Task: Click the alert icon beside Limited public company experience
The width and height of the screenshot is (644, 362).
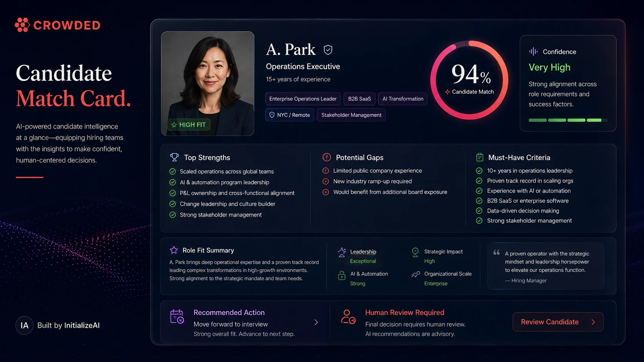Action: pyautogui.click(x=326, y=171)
